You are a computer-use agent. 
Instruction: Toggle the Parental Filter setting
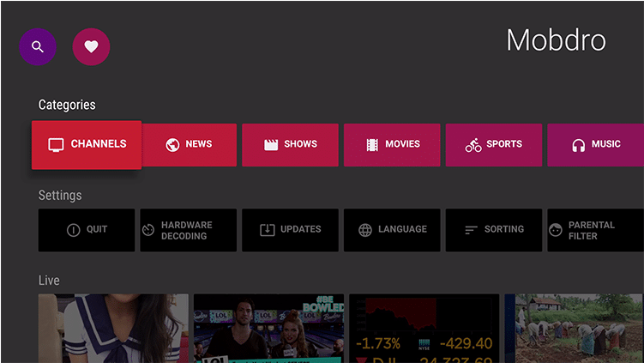click(x=595, y=230)
